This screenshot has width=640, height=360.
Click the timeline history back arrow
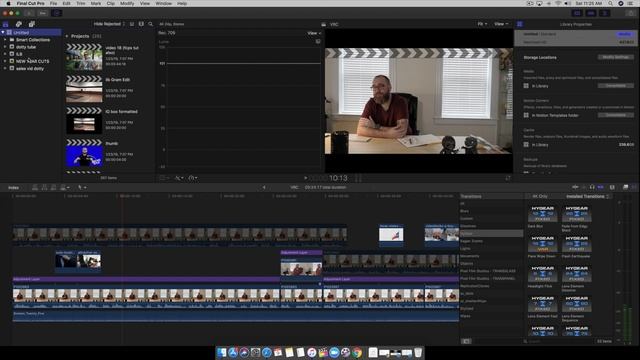(264, 187)
